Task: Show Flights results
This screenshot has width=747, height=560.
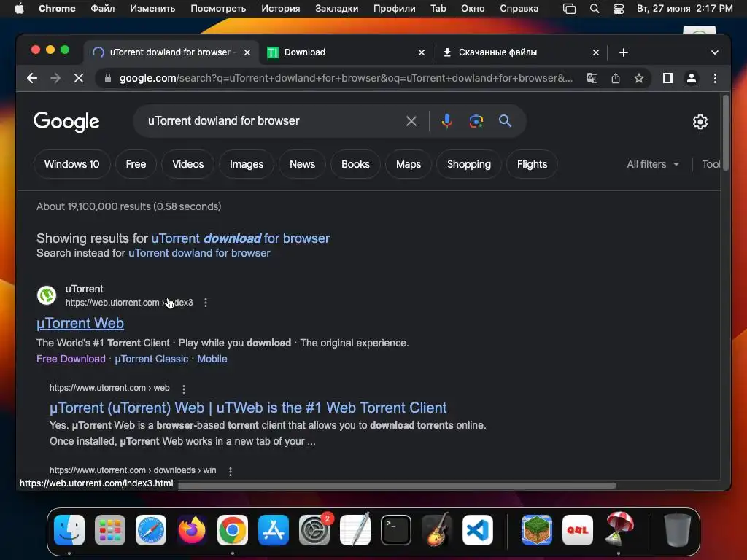Action: point(532,164)
